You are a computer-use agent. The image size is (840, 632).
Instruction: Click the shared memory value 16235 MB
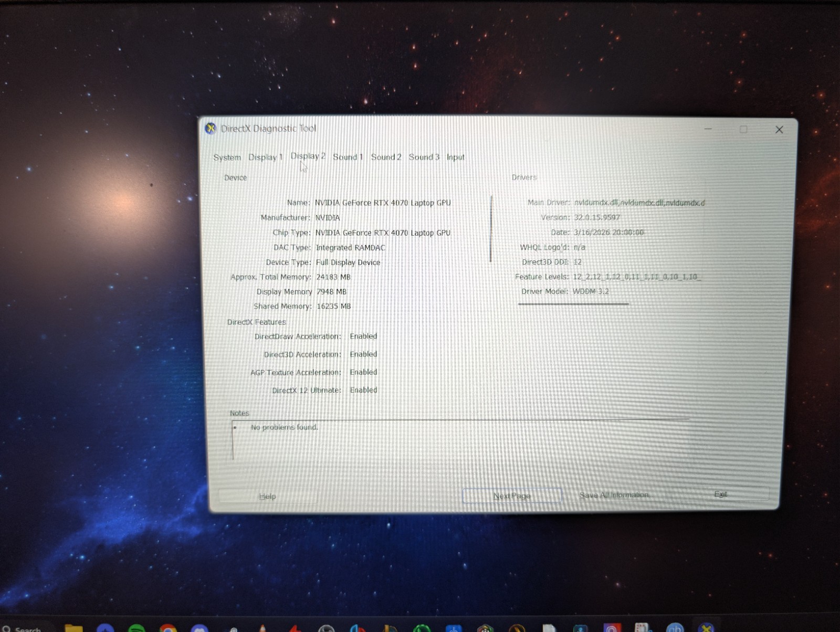[x=334, y=307]
